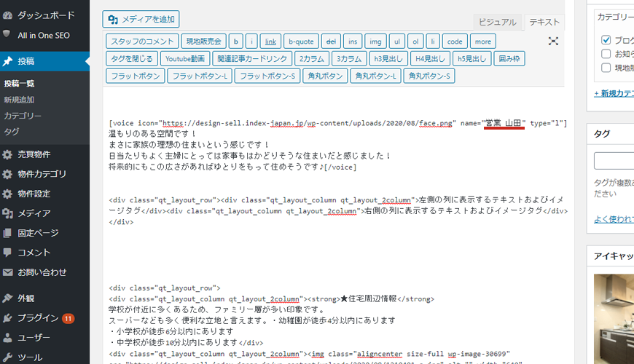Click the Comments speech bubble icon

(7, 253)
